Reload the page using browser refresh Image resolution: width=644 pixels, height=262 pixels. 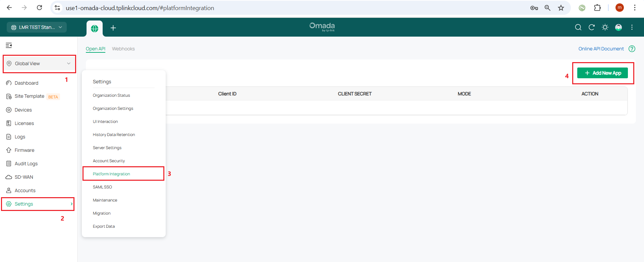point(39,8)
